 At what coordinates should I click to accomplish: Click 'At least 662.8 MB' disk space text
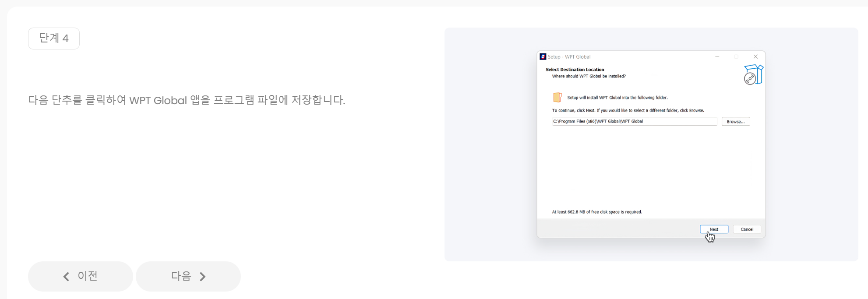597,212
